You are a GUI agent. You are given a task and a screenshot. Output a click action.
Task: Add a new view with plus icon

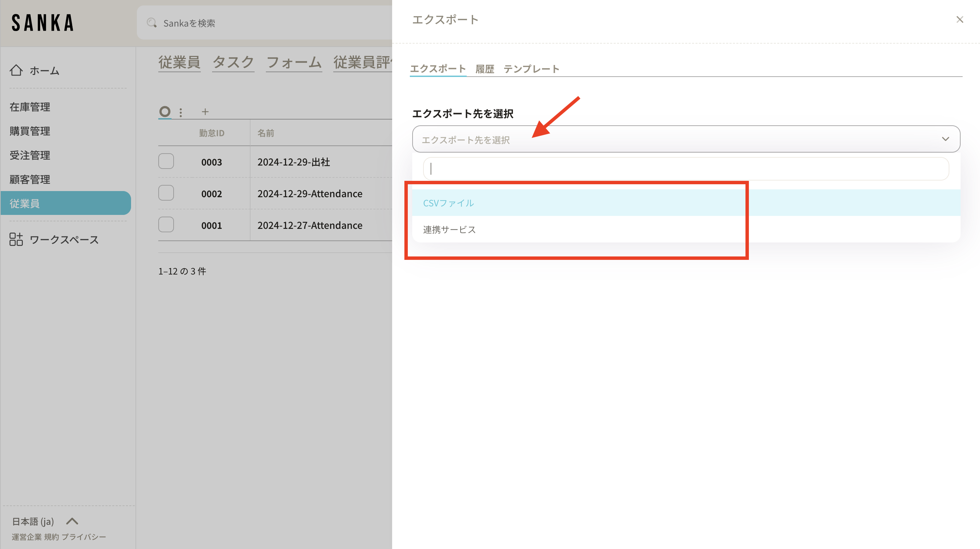pyautogui.click(x=205, y=112)
